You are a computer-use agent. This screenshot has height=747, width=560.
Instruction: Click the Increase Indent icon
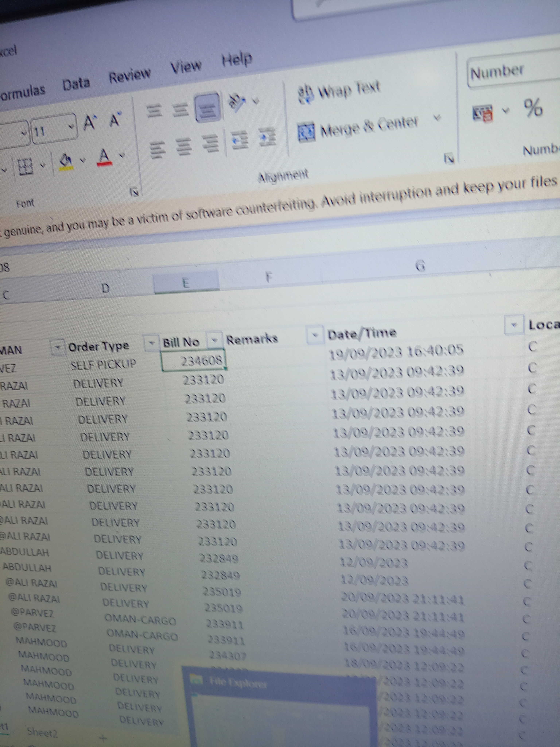pos(268,137)
